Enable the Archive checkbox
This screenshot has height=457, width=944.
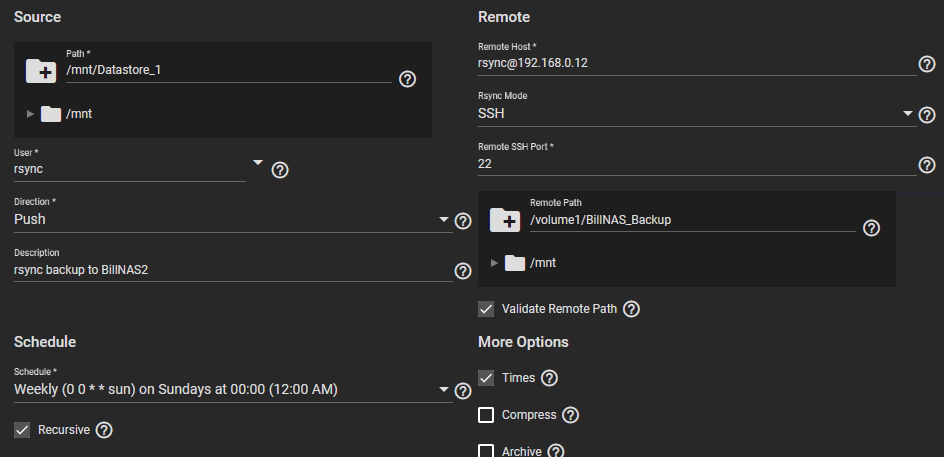pos(486,451)
